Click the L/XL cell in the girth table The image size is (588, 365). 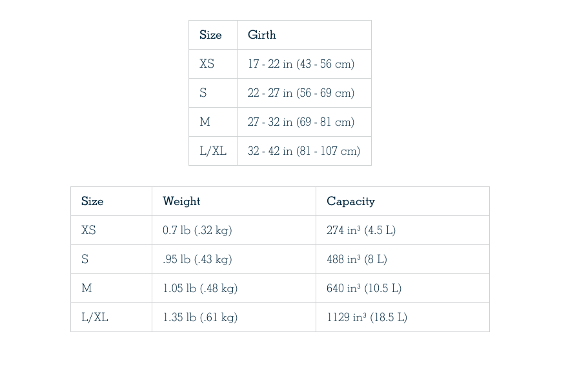coord(213,151)
